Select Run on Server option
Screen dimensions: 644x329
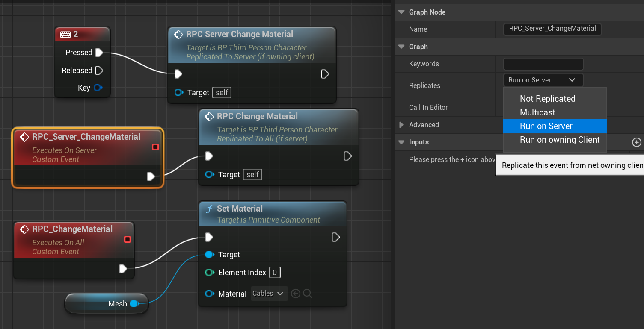point(555,126)
